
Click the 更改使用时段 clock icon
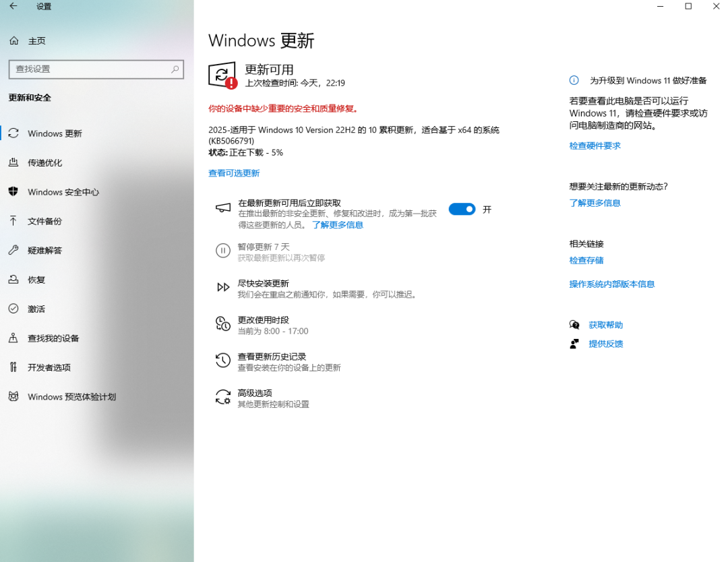[x=223, y=324]
